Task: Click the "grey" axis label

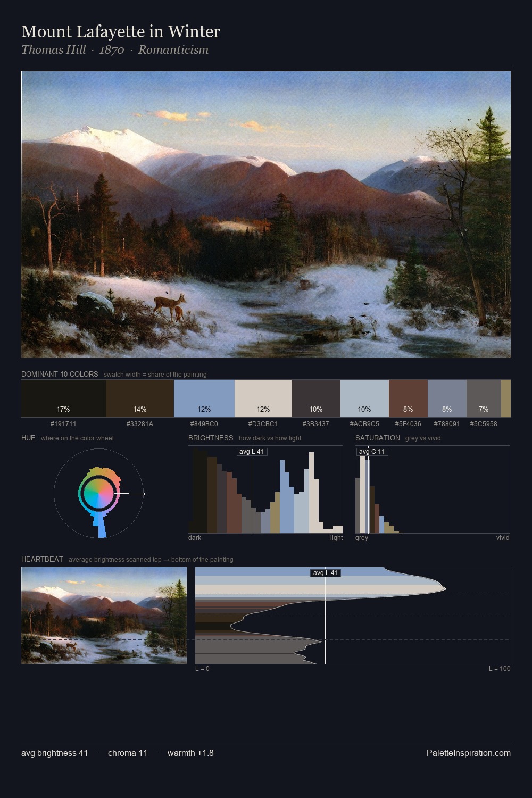Action: pyautogui.click(x=362, y=538)
